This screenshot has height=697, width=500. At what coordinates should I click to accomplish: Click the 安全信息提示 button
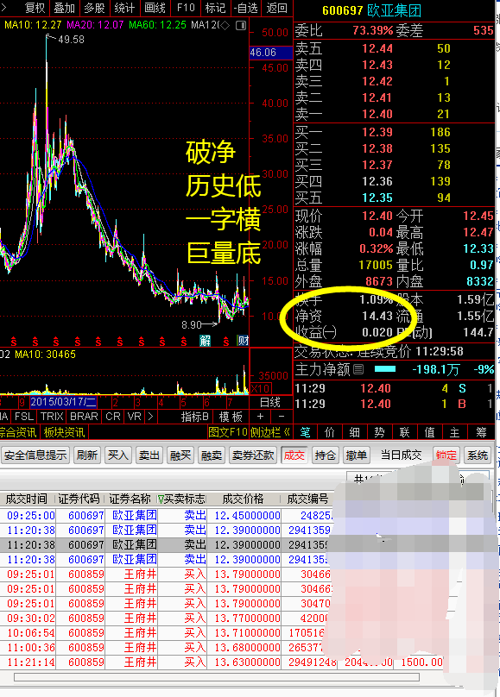tap(36, 455)
